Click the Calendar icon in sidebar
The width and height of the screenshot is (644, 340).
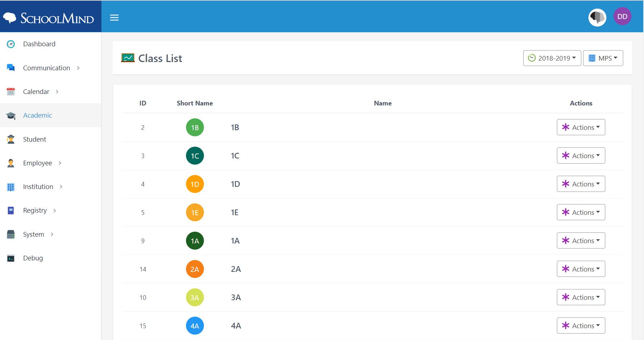coord(11,91)
